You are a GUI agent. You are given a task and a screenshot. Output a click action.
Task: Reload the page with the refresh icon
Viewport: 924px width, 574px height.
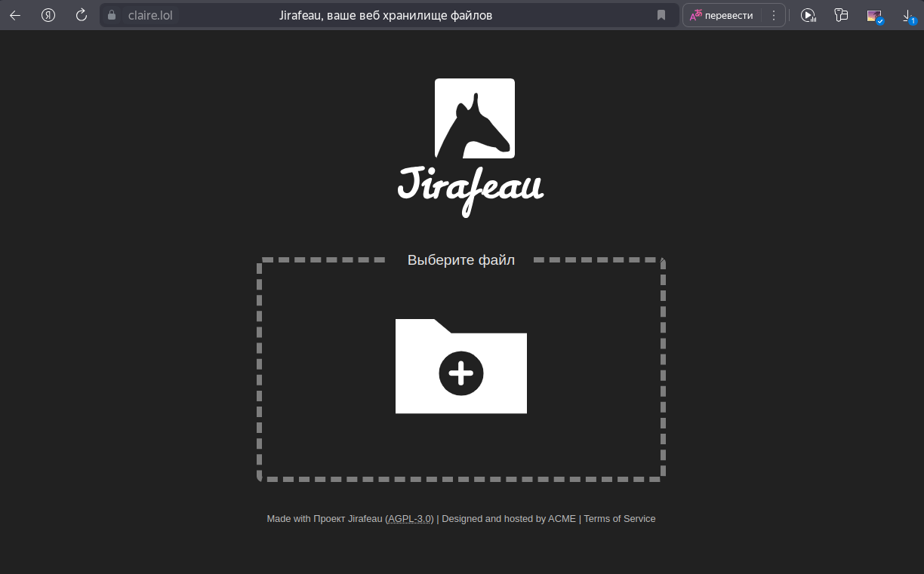pyautogui.click(x=82, y=15)
